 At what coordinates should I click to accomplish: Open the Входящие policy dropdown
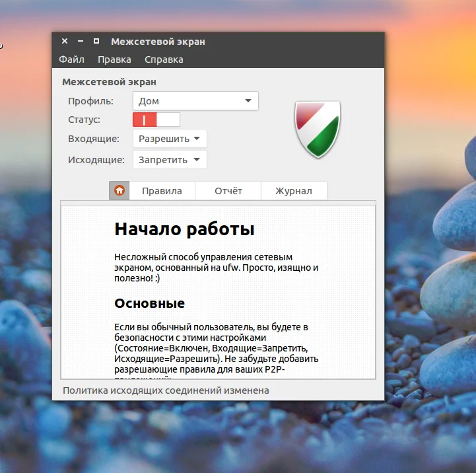[170, 139]
